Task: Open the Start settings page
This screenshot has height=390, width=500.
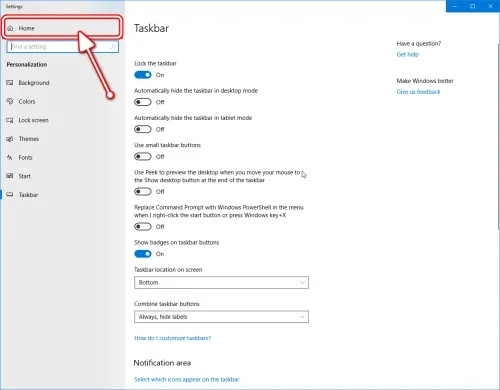Action: tap(62, 176)
